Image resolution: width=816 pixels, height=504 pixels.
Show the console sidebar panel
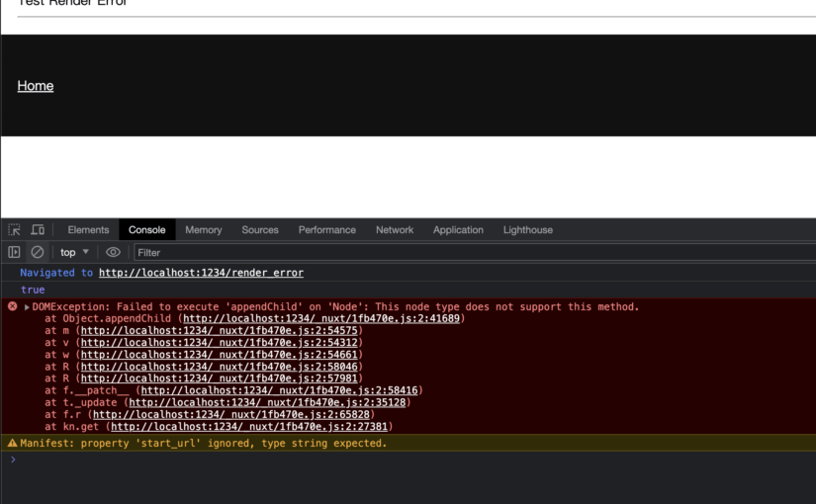pos(14,252)
